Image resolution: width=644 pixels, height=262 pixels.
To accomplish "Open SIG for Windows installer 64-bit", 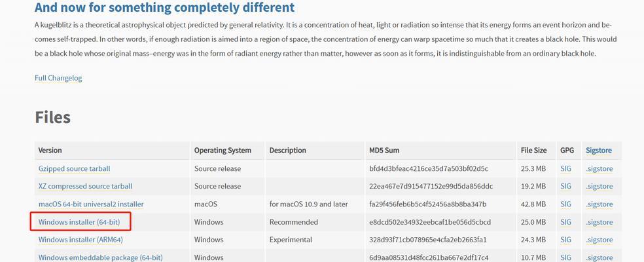I will tap(565, 222).
